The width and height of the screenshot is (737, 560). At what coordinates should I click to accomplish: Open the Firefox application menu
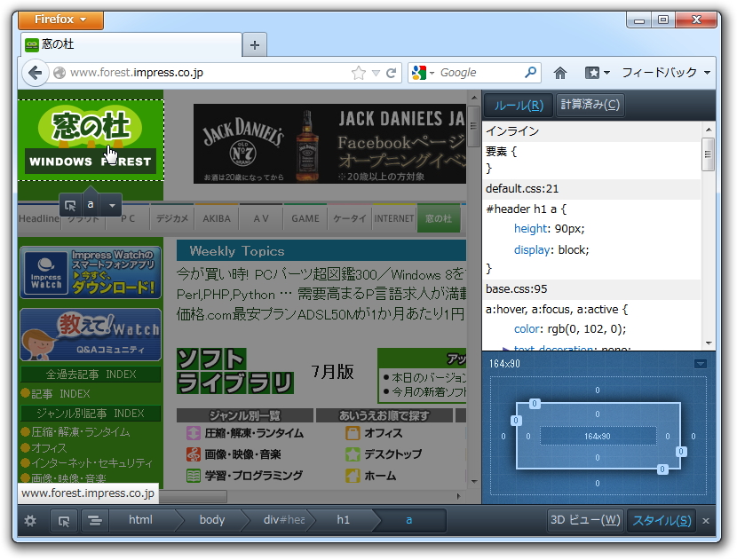coord(60,20)
